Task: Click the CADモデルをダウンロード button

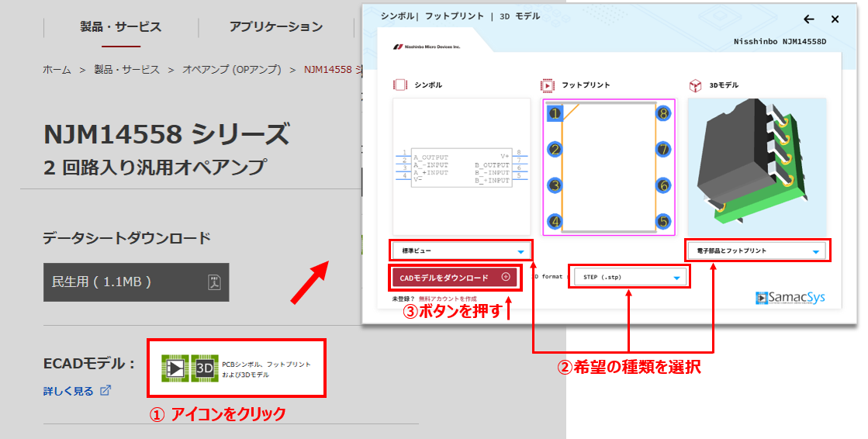Action: (455, 278)
